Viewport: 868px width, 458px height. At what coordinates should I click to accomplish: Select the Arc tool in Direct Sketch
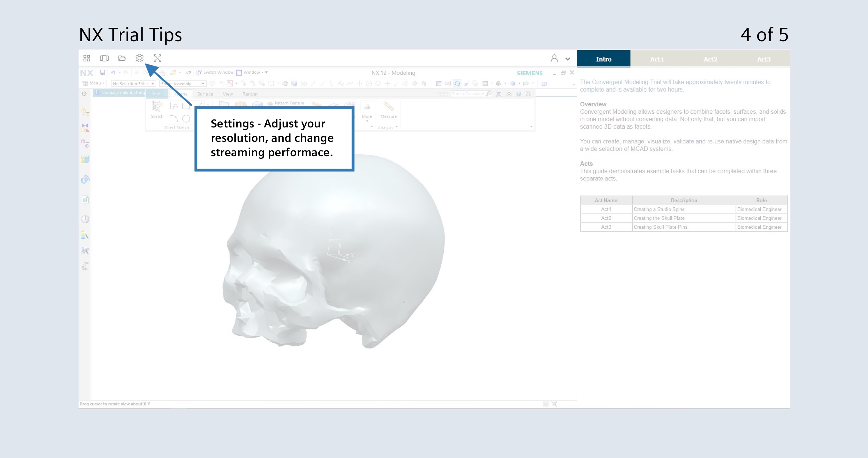174,118
